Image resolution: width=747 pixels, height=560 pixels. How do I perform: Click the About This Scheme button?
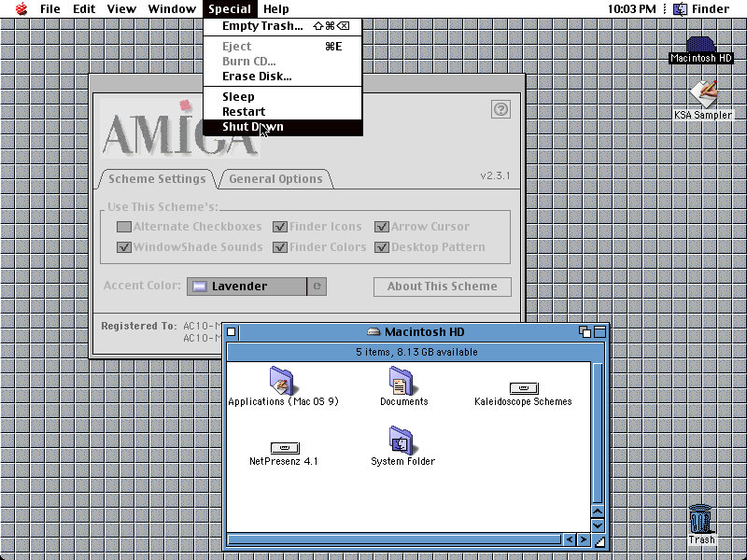point(442,287)
